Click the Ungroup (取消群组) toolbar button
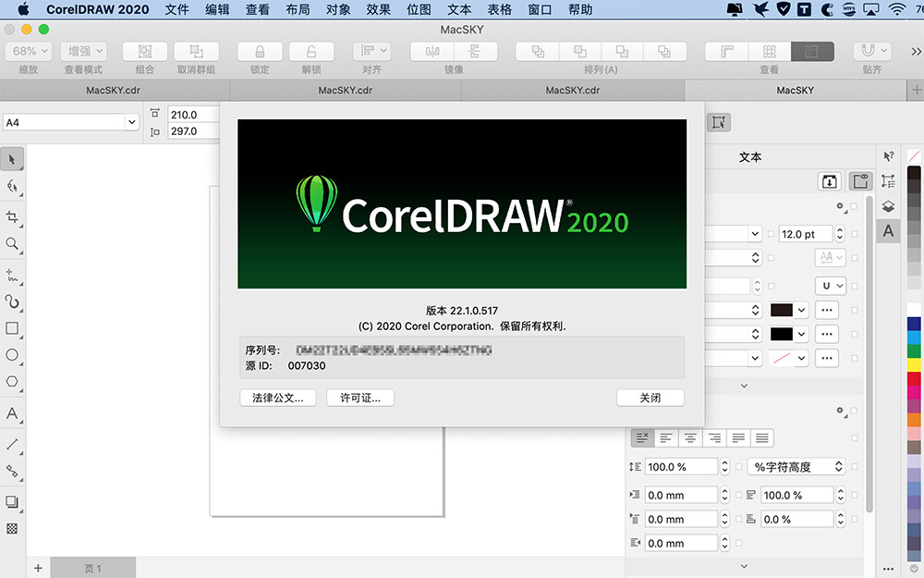 (x=196, y=51)
